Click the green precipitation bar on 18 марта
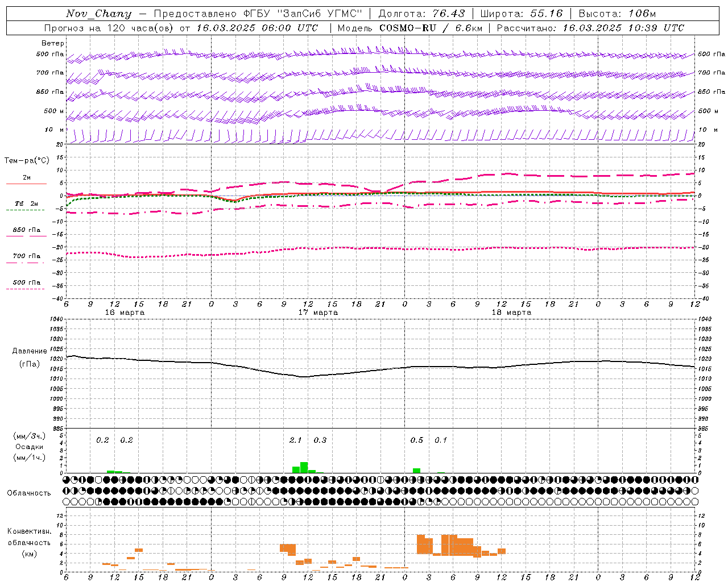 click(x=417, y=471)
